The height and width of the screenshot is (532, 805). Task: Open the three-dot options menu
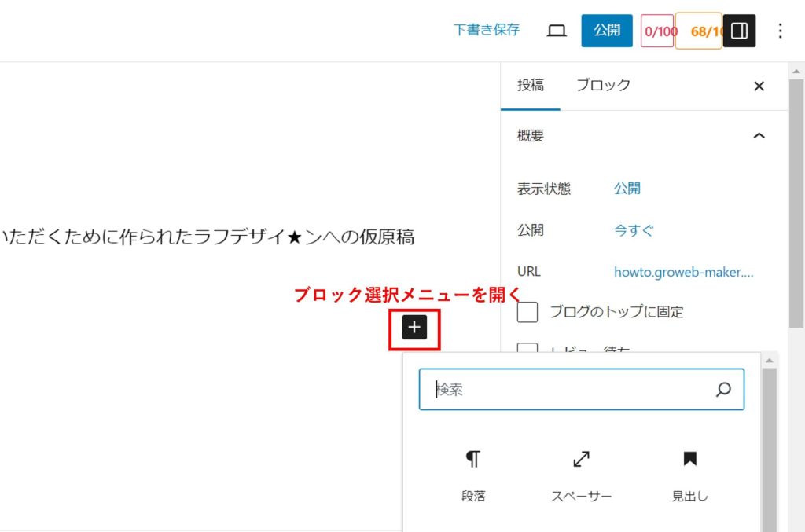point(780,31)
